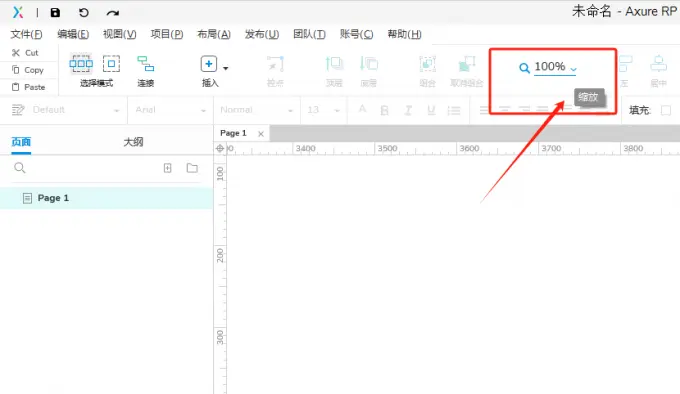680x394 pixels.
Task: Toggle bold formatting
Action: (x=384, y=111)
